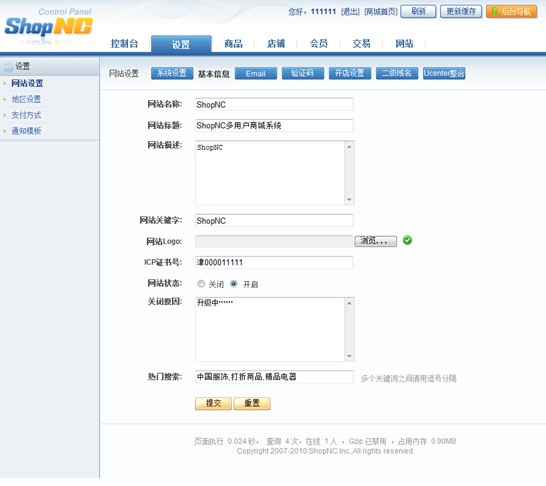Screen dimensions: 546x486
Task: Focus the 网站标题 input field
Action: (274, 125)
